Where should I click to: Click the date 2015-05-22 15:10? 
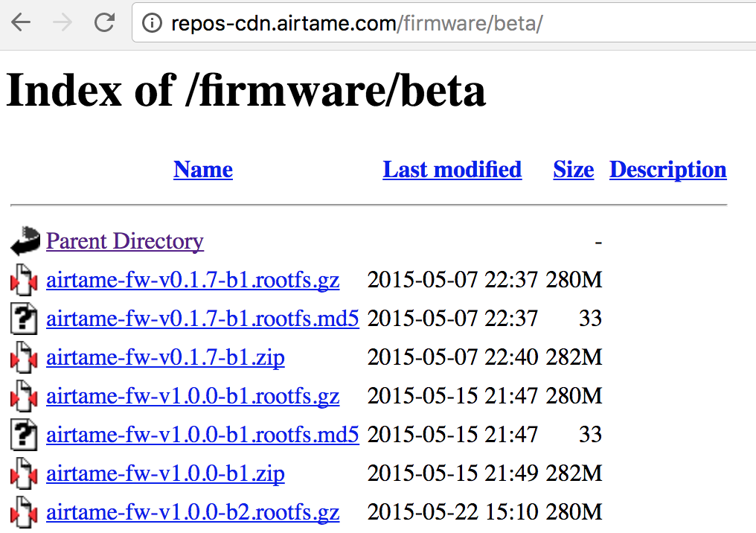click(x=452, y=512)
